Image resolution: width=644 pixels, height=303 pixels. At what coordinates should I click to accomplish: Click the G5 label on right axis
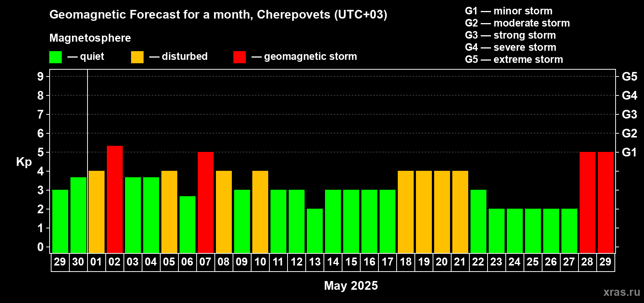click(630, 77)
